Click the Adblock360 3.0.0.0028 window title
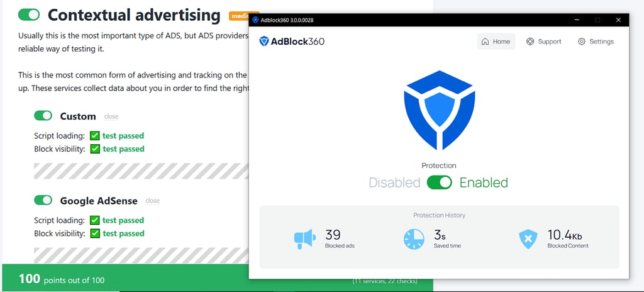Screen dimensions: 644x292 tap(287, 20)
